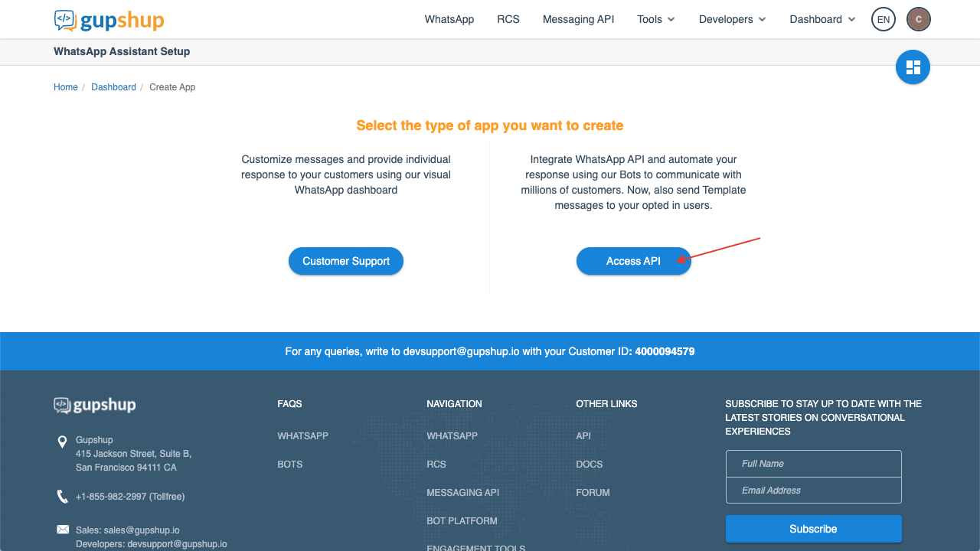Click the Create App breadcrumb text
Viewport: 980px width, 551px height.
tap(172, 87)
